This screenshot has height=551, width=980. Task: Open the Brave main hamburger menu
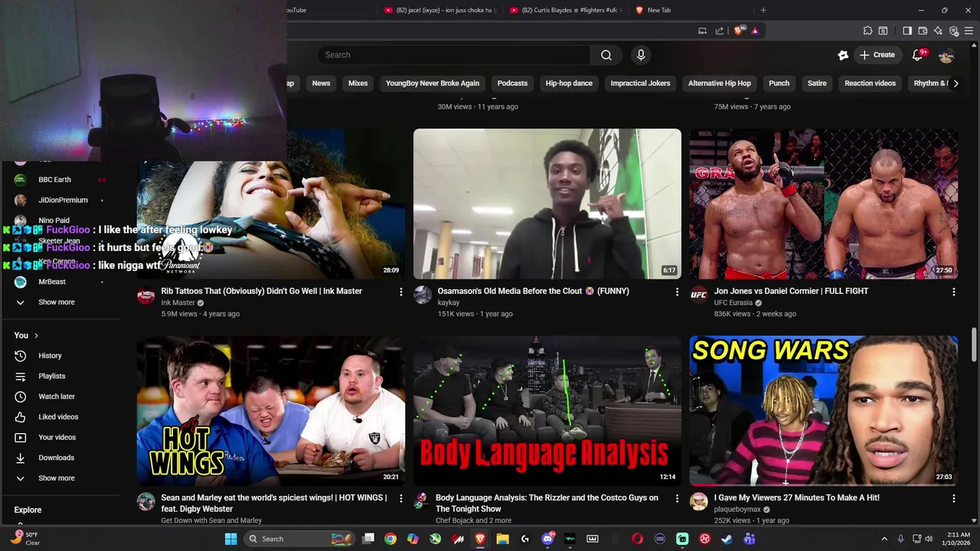tap(969, 31)
